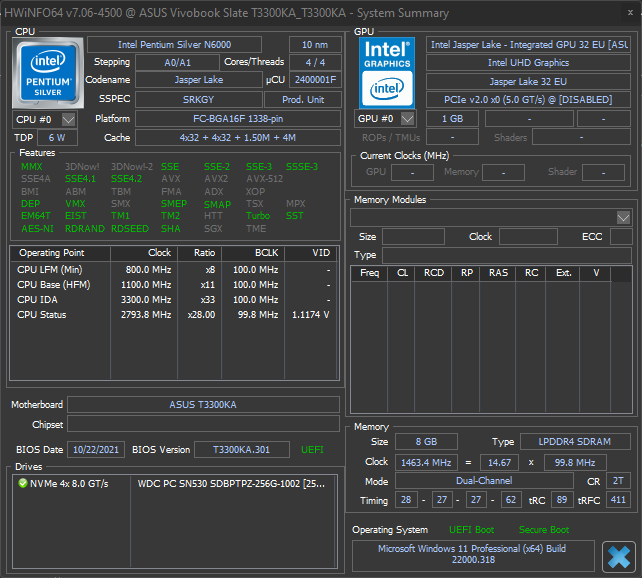The height and width of the screenshot is (578, 642).
Task: Click the LPDDR4 SDRAM memory type
Action: [x=575, y=441]
